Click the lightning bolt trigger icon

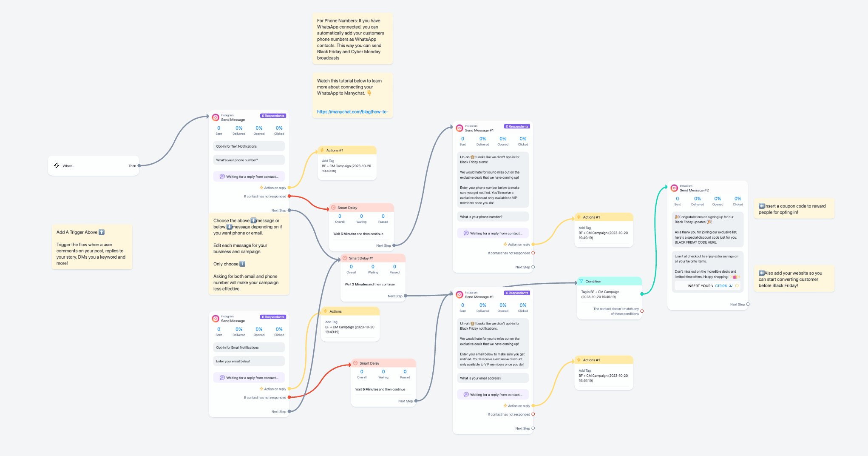57,165
